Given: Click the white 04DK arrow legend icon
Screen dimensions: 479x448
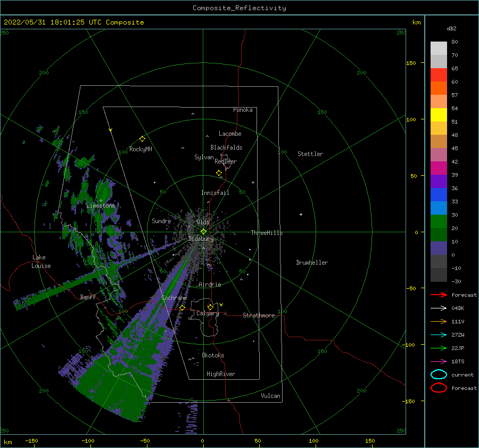Looking at the screenshot, I should [x=439, y=308].
